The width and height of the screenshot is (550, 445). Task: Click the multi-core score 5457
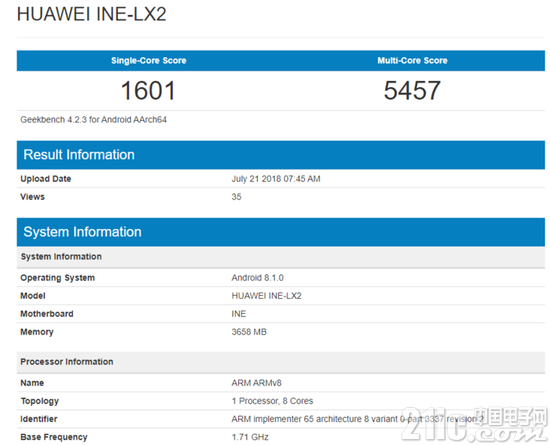pyautogui.click(x=412, y=90)
